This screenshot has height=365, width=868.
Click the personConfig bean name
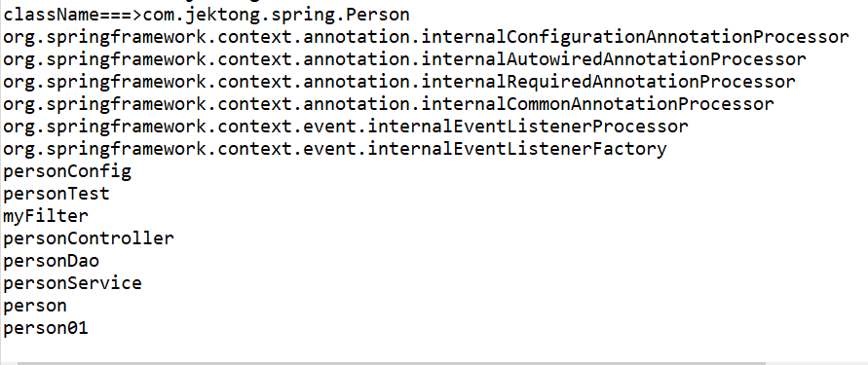point(67,171)
